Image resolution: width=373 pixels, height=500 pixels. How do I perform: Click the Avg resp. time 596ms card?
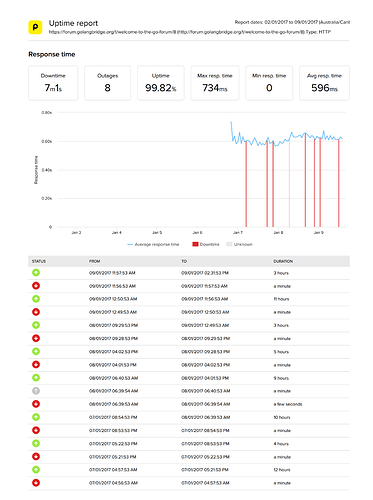click(x=324, y=83)
